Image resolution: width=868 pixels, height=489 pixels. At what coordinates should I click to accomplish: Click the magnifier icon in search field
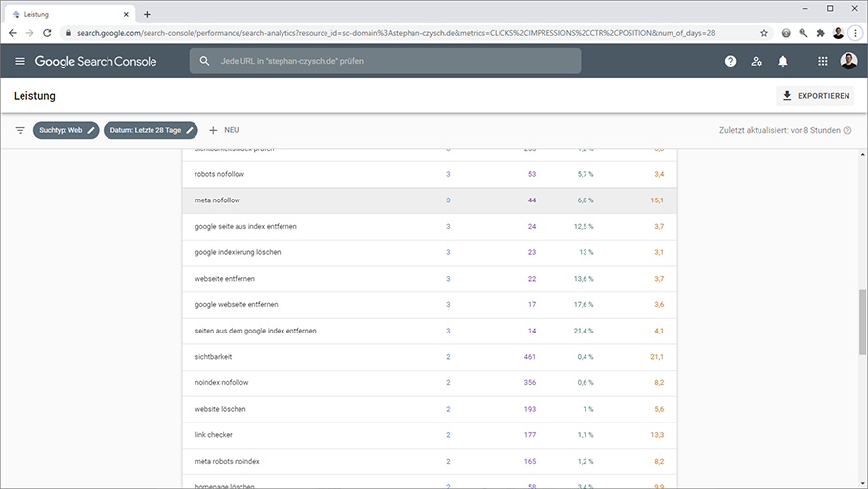pyautogui.click(x=205, y=61)
